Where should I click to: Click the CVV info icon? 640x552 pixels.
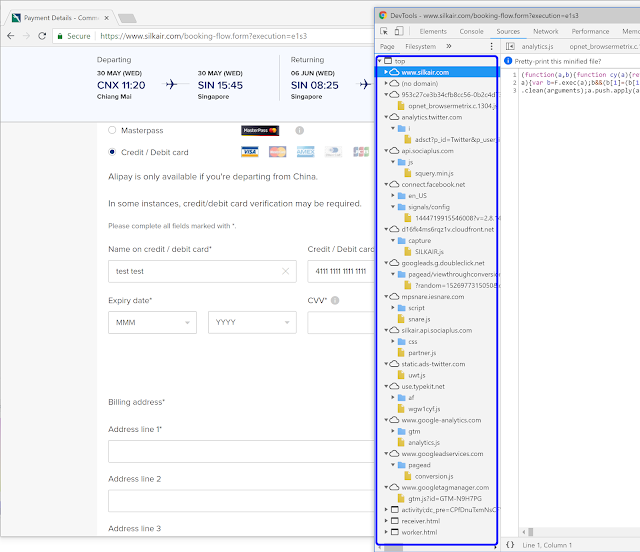coord(335,300)
